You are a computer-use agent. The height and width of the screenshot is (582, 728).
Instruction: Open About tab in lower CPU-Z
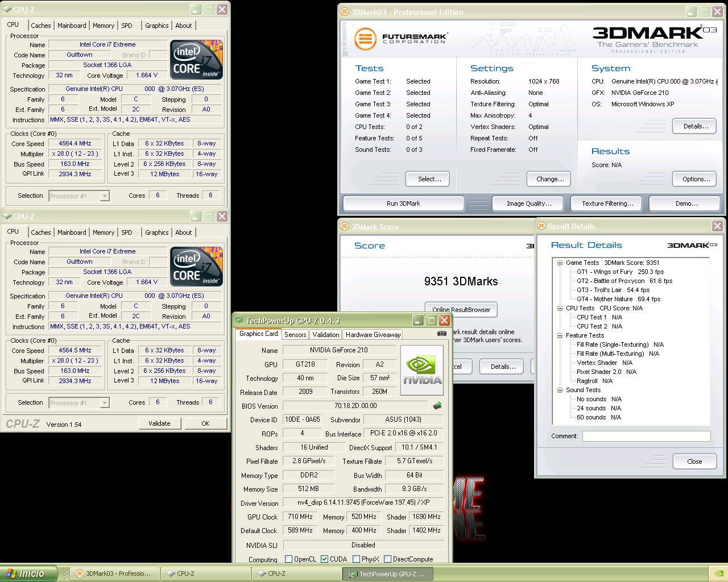point(183,232)
